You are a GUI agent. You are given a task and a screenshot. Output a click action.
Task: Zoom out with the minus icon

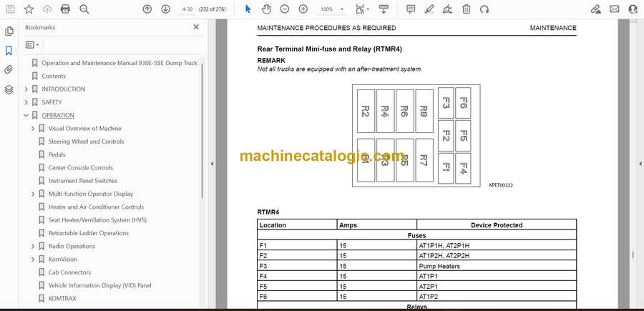pos(285,9)
